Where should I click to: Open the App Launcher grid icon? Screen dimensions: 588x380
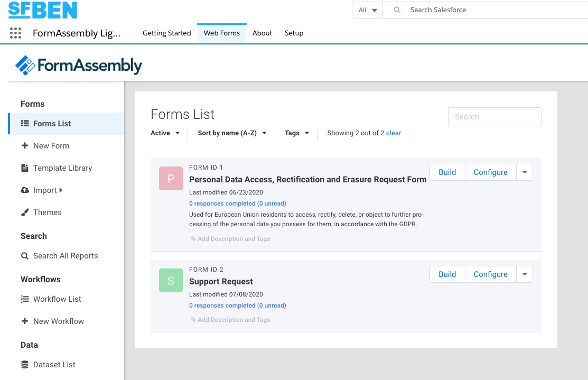pos(15,33)
